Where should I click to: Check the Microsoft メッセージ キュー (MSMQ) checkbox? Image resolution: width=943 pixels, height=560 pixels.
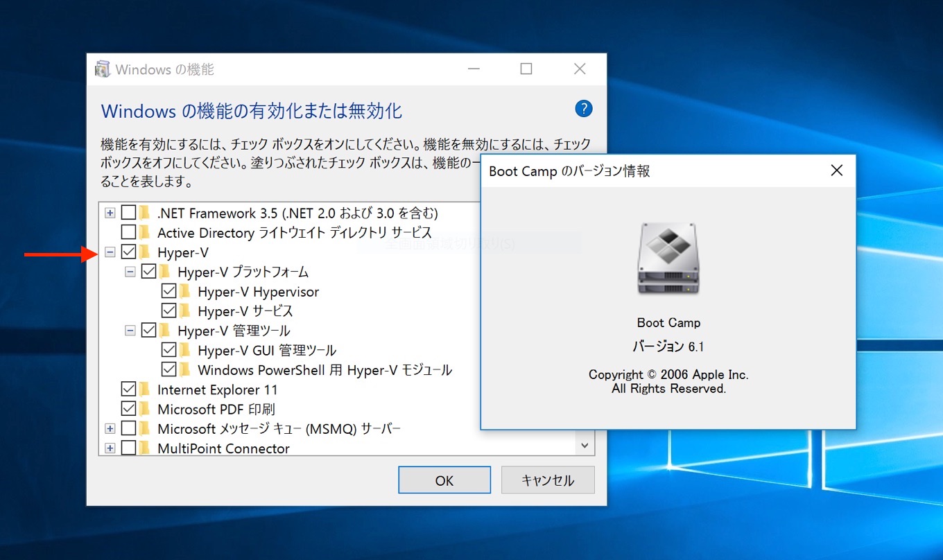(x=128, y=428)
